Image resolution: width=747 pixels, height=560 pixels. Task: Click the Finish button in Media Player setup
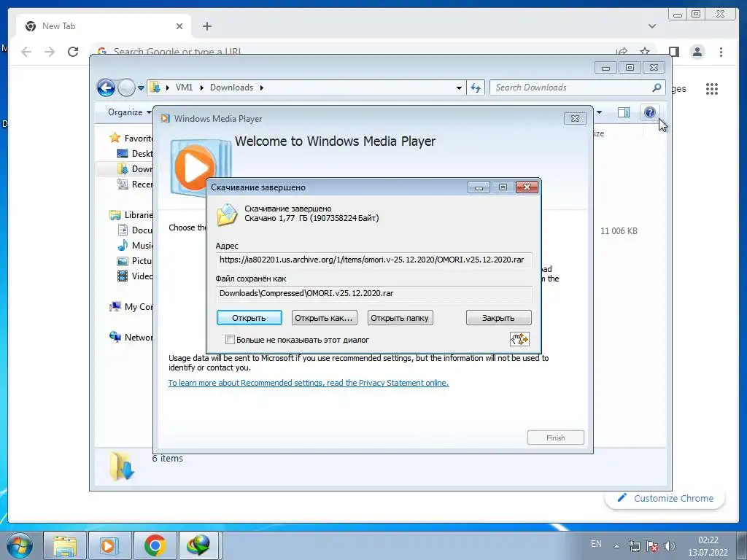[555, 437]
